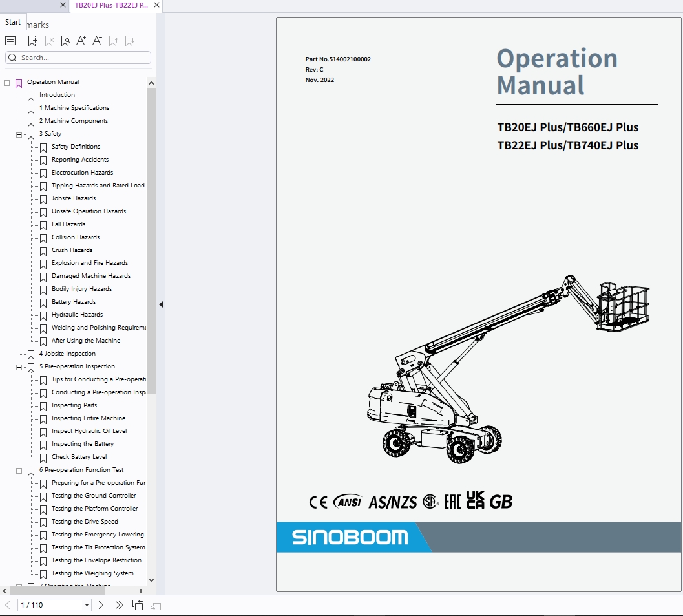Collapse the 5 Pre-operation Inspection section
The image size is (683, 616).
tap(19, 366)
